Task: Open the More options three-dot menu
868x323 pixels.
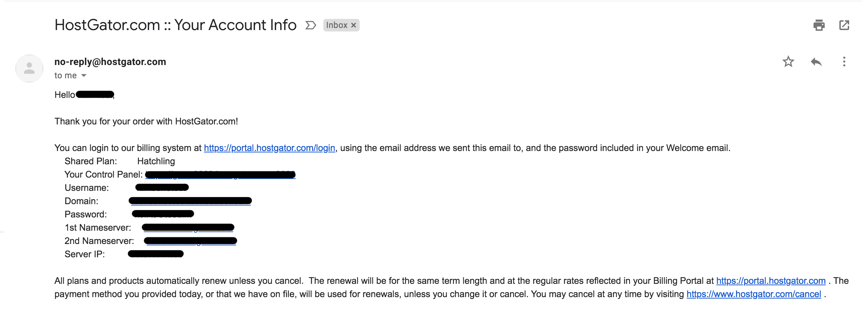Action: 844,62
